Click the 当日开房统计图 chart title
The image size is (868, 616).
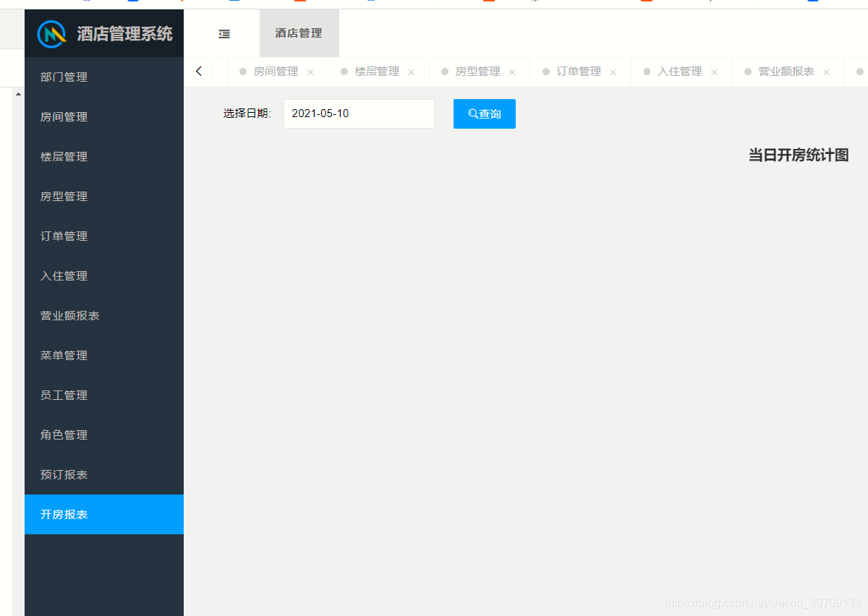799,155
